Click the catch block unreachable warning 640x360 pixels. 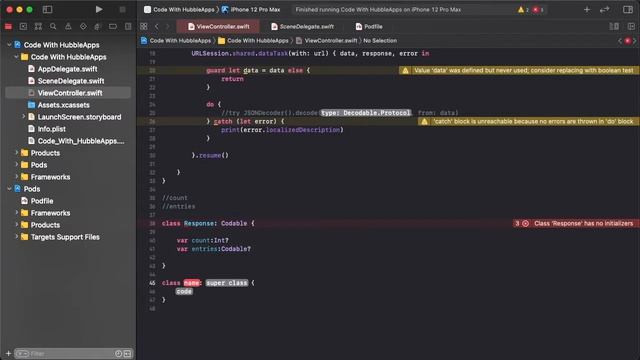[528, 121]
